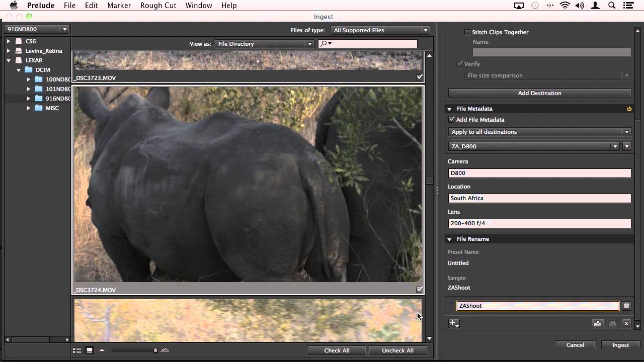Click the MISC folder icon
Screen dimensions: 644x362
coord(39,108)
